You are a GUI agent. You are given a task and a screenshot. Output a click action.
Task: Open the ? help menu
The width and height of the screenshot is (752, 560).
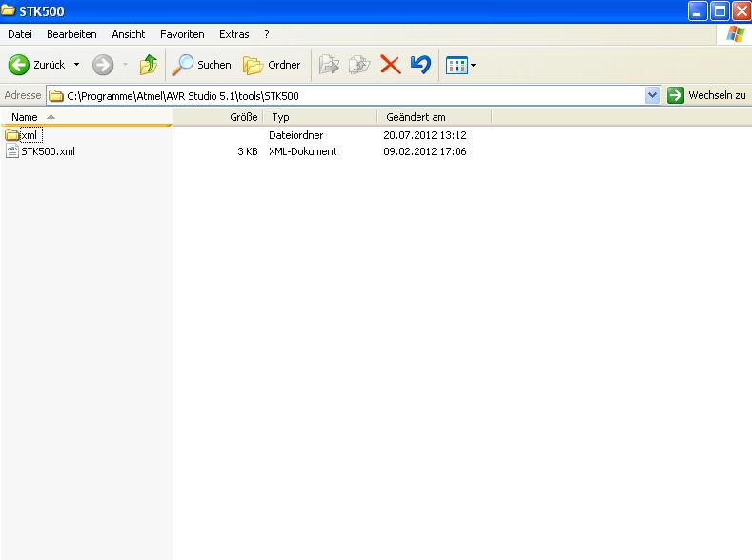267,34
